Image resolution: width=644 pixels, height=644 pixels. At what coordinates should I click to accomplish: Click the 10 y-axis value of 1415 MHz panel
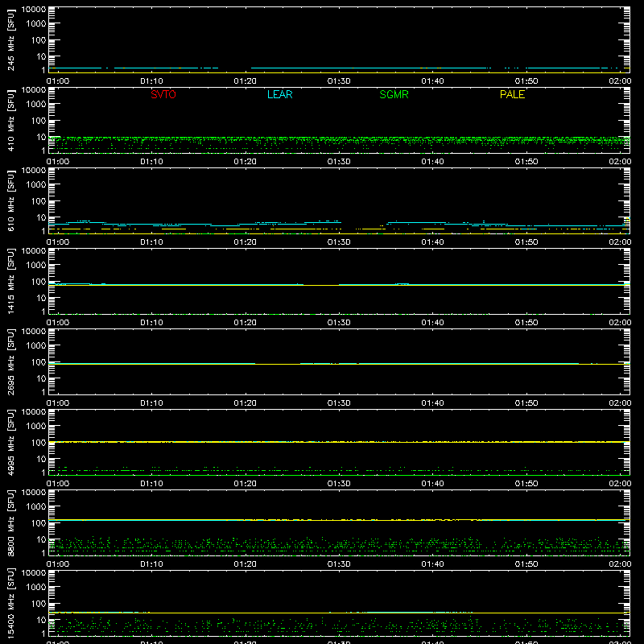(41, 298)
